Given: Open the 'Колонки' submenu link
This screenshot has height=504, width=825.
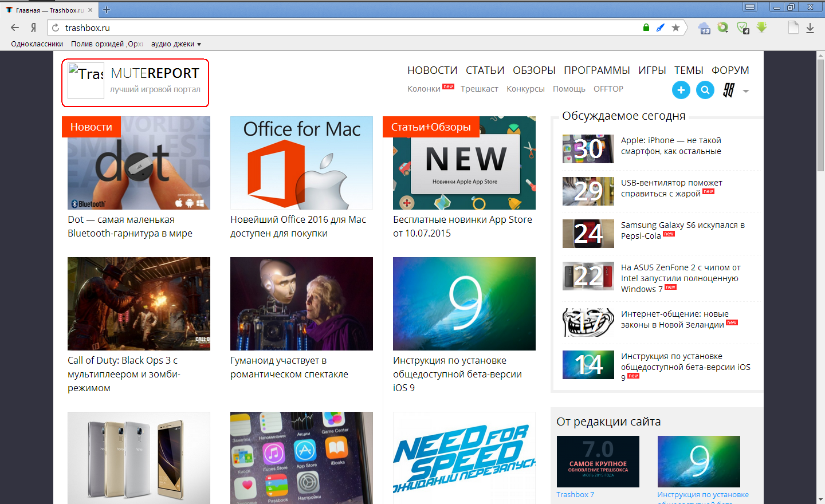Looking at the screenshot, I should [424, 89].
